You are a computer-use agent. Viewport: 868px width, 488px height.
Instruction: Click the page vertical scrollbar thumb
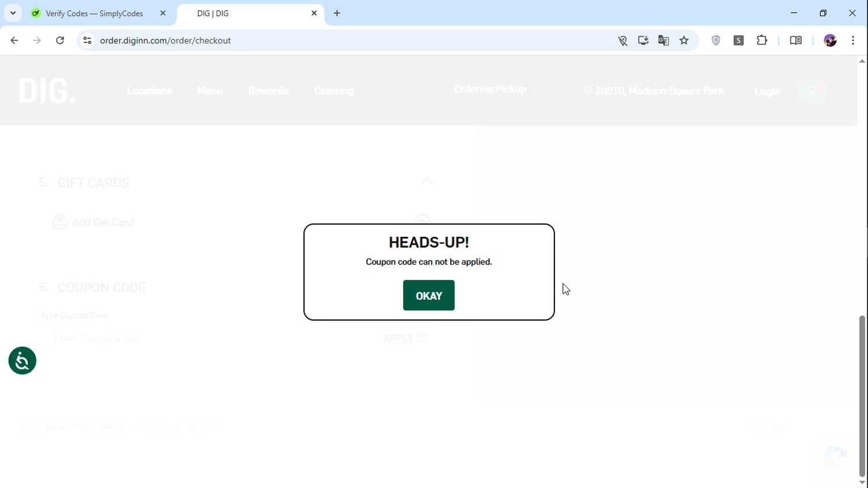862,396
